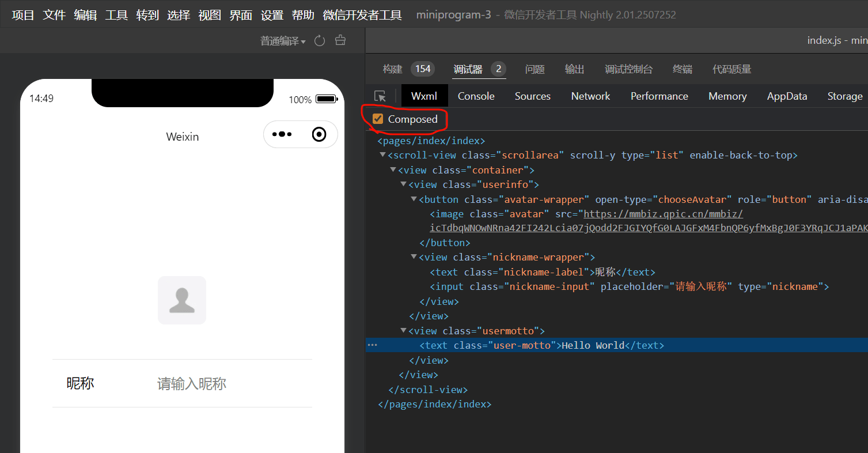Image resolution: width=868 pixels, height=453 pixels.
Task: Collapse the scroll-view node
Action: click(x=382, y=155)
